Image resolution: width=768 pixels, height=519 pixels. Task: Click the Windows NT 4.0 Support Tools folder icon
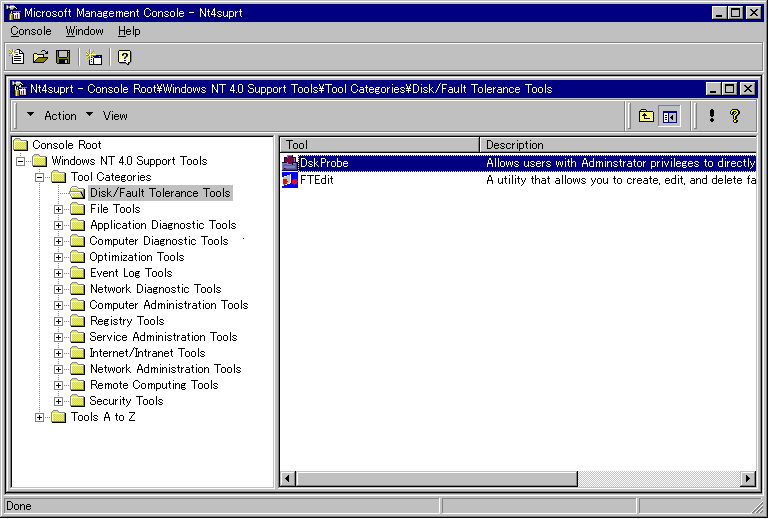point(40,161)
